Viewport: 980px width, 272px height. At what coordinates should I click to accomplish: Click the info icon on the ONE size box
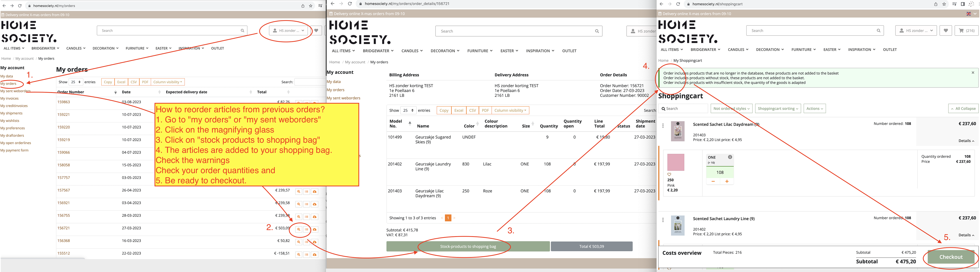(x=730, y=157)
